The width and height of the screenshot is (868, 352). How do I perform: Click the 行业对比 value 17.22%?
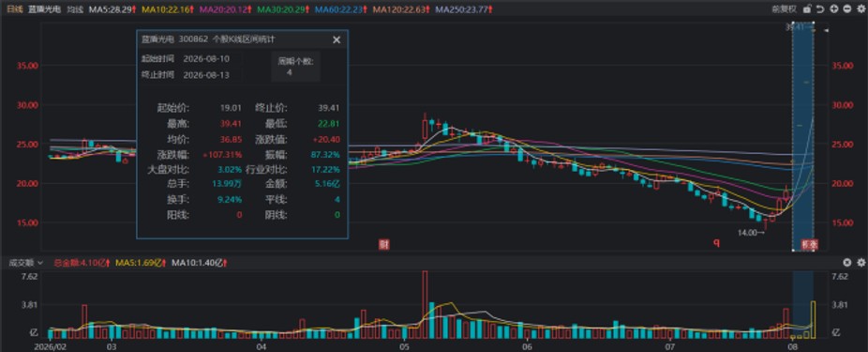pos(325,169)
